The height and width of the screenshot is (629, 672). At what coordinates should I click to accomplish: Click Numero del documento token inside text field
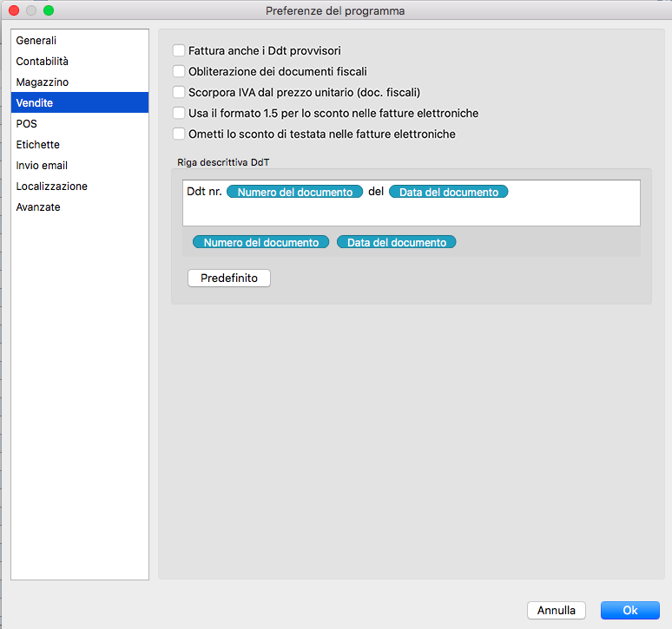[294, 193]
